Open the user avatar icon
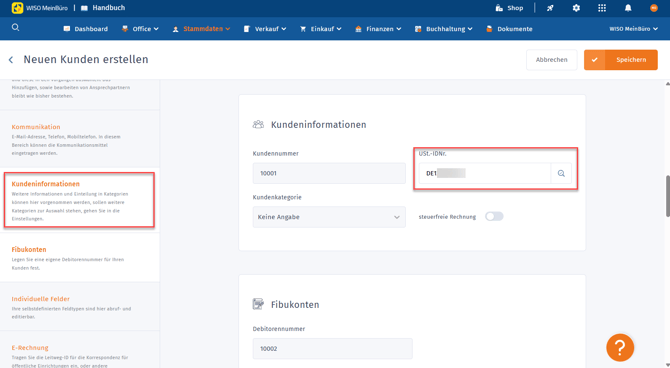Screen dimensions: 670x368 point(654,8)
